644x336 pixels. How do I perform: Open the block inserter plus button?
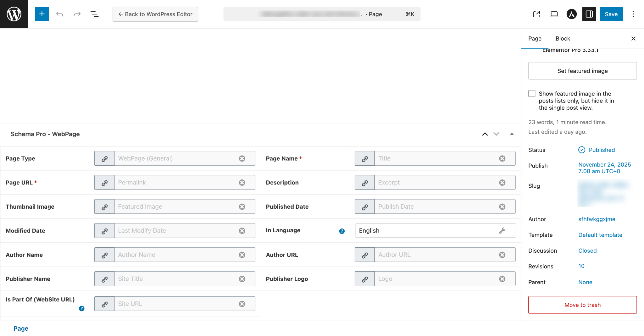(42, 14)
